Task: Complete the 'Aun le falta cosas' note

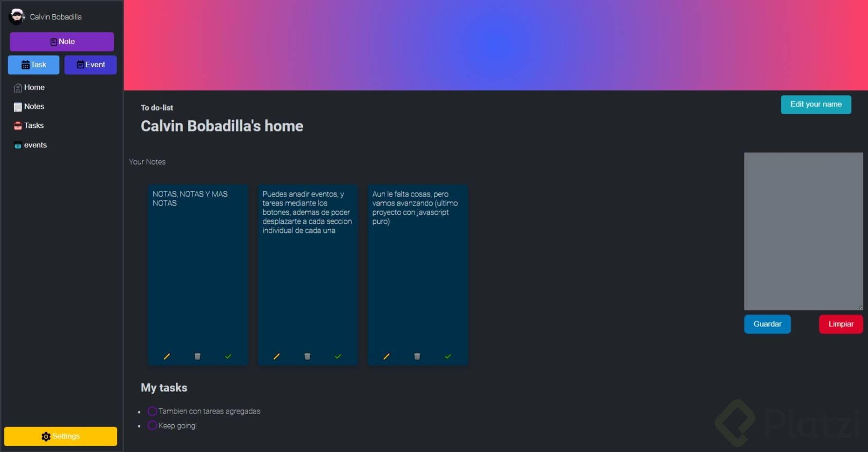Action: (448, 357)
